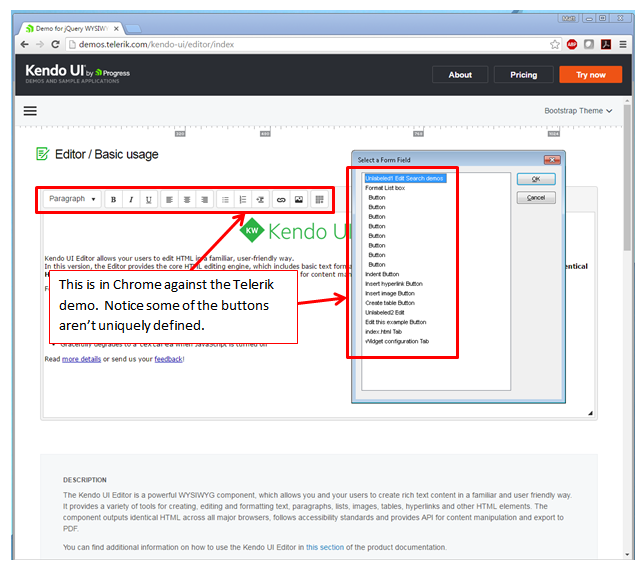Click the 768 ruler breakpoint marker
Screen dimensions: 644x572
(418, 134)
